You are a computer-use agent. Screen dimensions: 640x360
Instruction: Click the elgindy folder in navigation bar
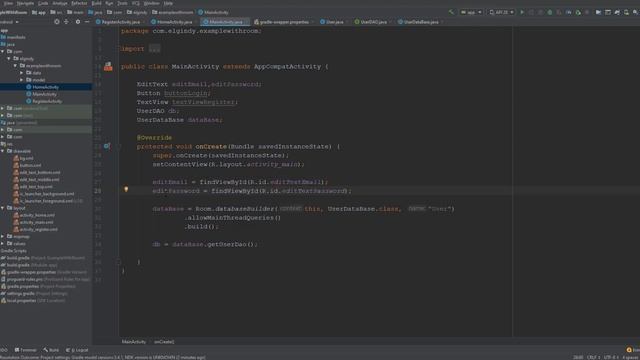(137, 12)
